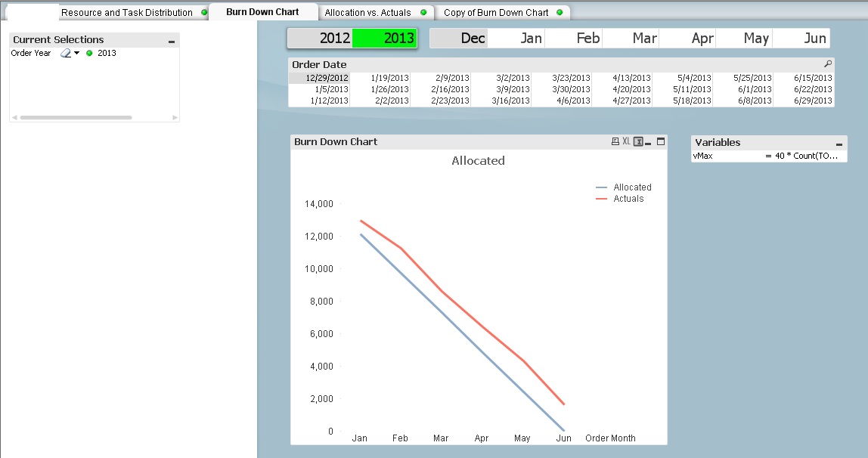Click green status dot beside Order Year 2013
This screenshot has width=868, height=458.
point(90,53)
